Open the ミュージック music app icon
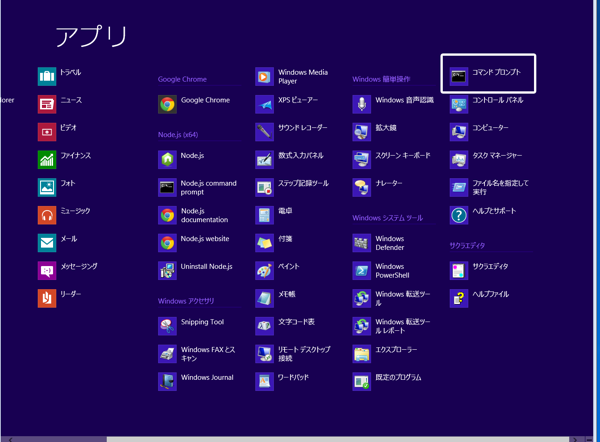This screenshot has width=600, height=442. tap(47, 215)
